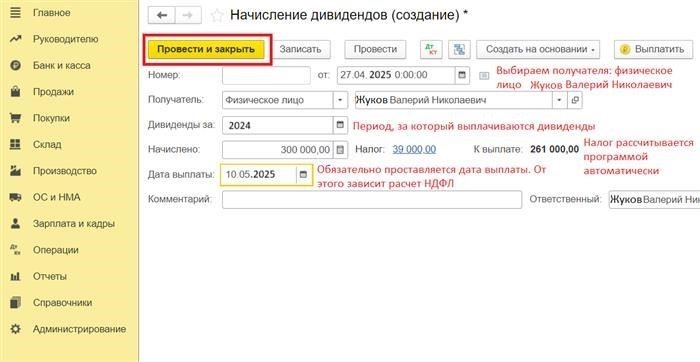Open the calendar for Дивиденды за period
The width and height of the screenshot is (700, 362).
pos(340,125)
